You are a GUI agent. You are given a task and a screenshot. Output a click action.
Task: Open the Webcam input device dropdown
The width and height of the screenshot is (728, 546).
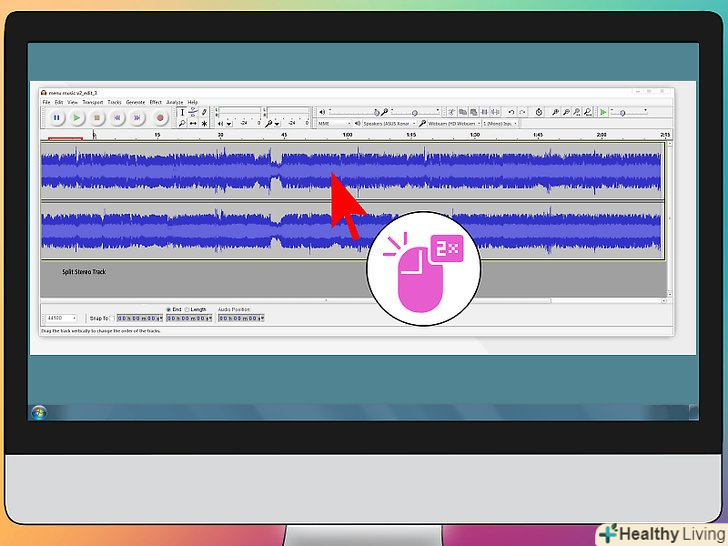454,124
